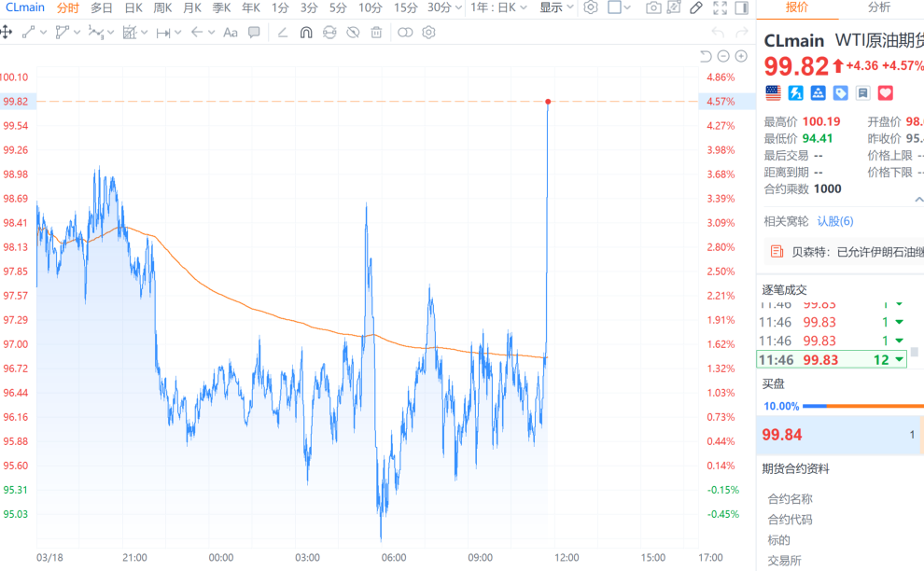Click the camera screenshot icon

[653, 7]
